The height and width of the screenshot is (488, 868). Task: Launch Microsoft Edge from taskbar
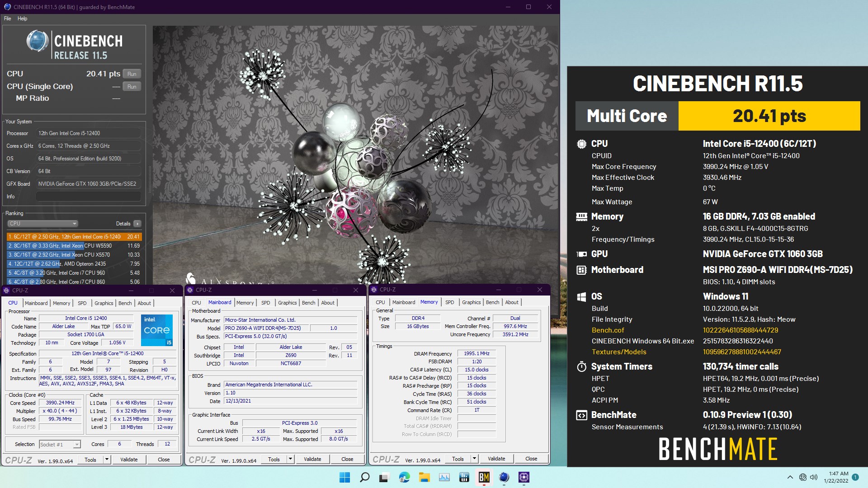[x=404, y=477]
